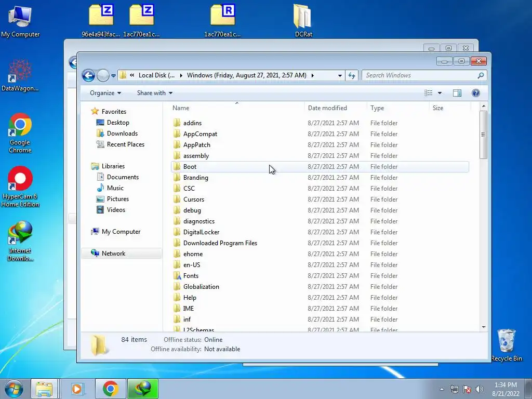
Task: Click the IME folder name
Action: [x=188, y=308]
